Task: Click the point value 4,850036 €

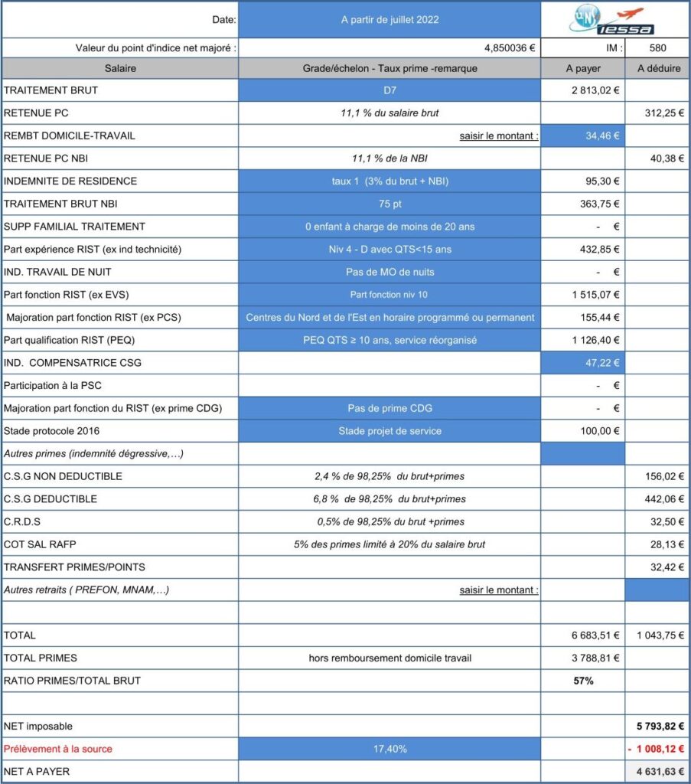Action: click(509, 48)
